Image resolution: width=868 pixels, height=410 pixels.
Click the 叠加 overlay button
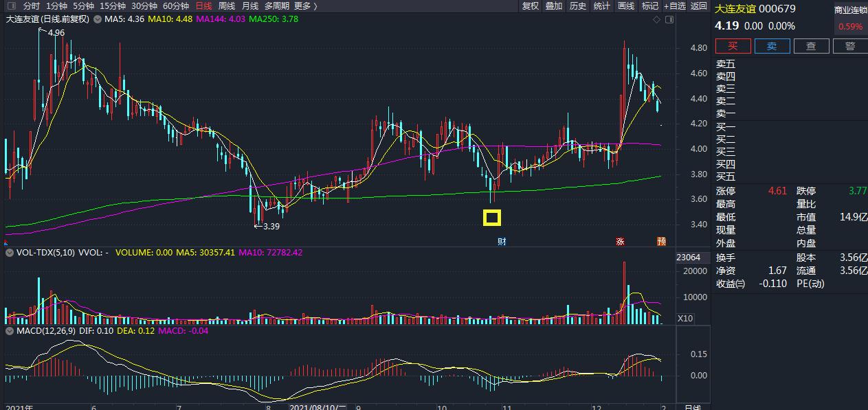click(x=554, y=6)
